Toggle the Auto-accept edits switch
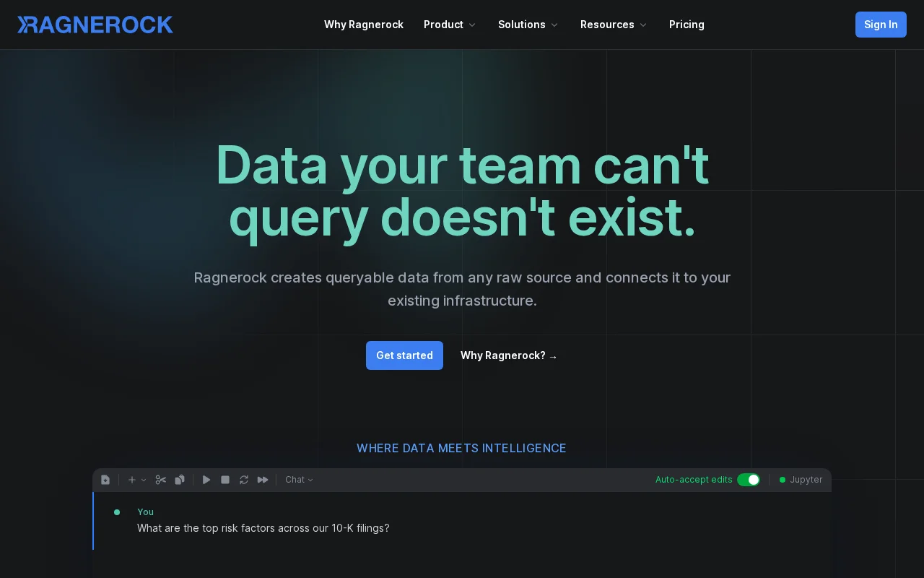The height and width of the screenshot is (578, 924). click(x=749, y=480)
